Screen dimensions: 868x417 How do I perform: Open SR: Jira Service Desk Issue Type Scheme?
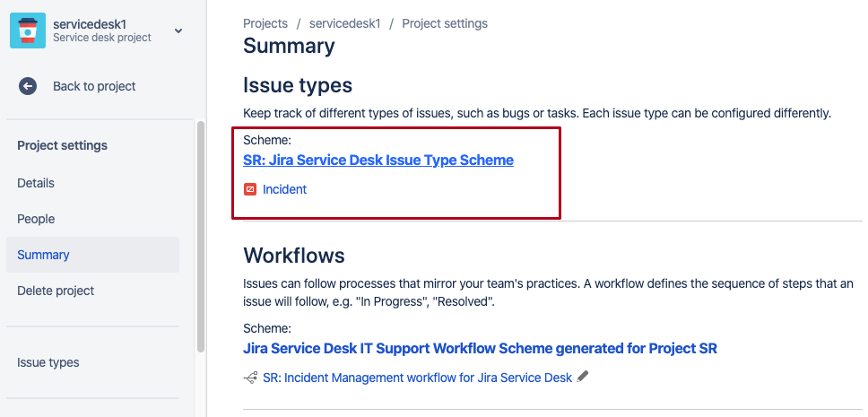point(378,160)
